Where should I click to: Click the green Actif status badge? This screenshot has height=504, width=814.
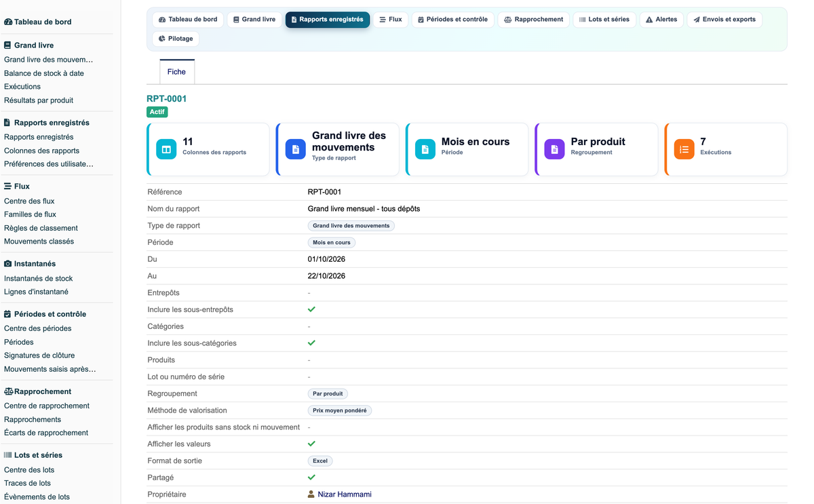pyautogui.click(x=157, y=112)
